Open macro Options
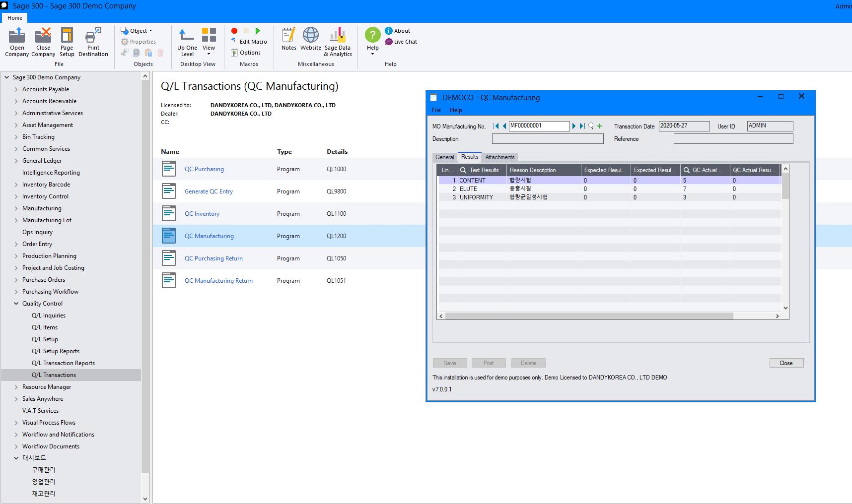This screenshot has height=504, width=852. pyautogui.click(x=246, y=53)
